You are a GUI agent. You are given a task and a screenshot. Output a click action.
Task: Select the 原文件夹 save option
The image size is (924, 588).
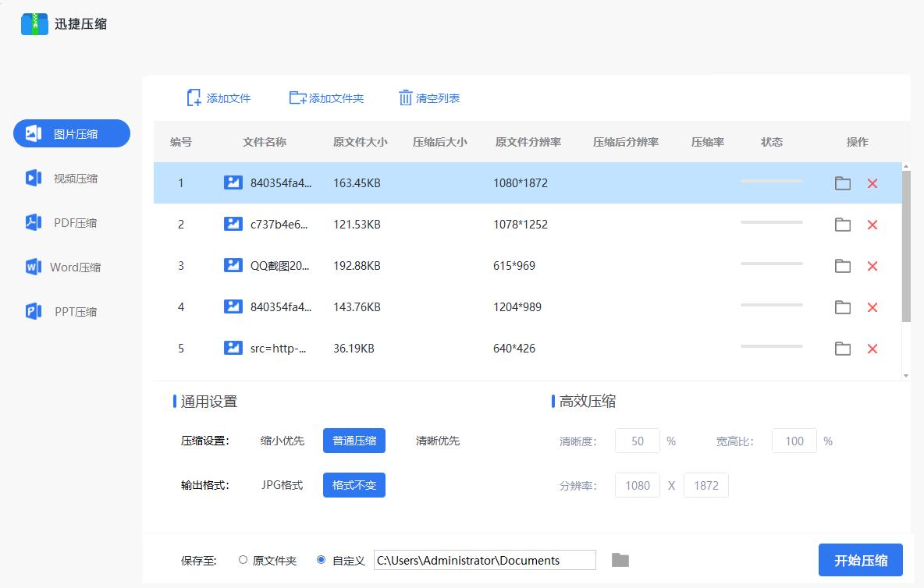pyautogui.click(x=243, y=560)
